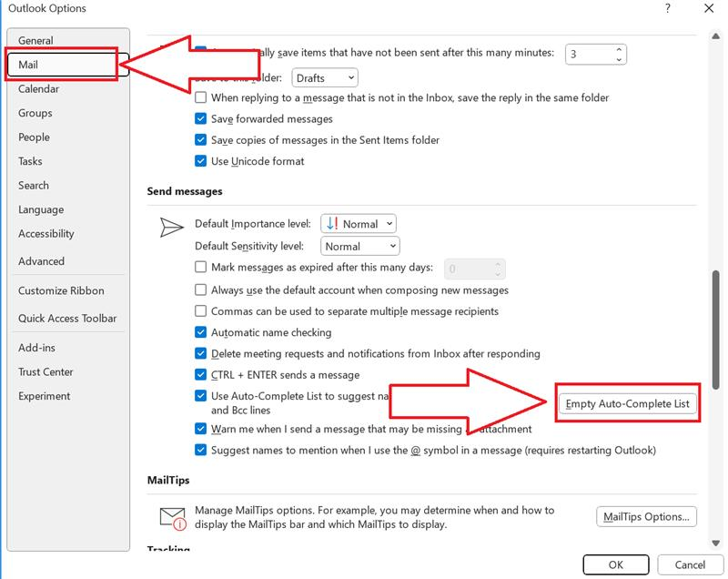Open the Default Sensitivity level dropdown
This screenshot has width=728, height=579.
[360, 246]
